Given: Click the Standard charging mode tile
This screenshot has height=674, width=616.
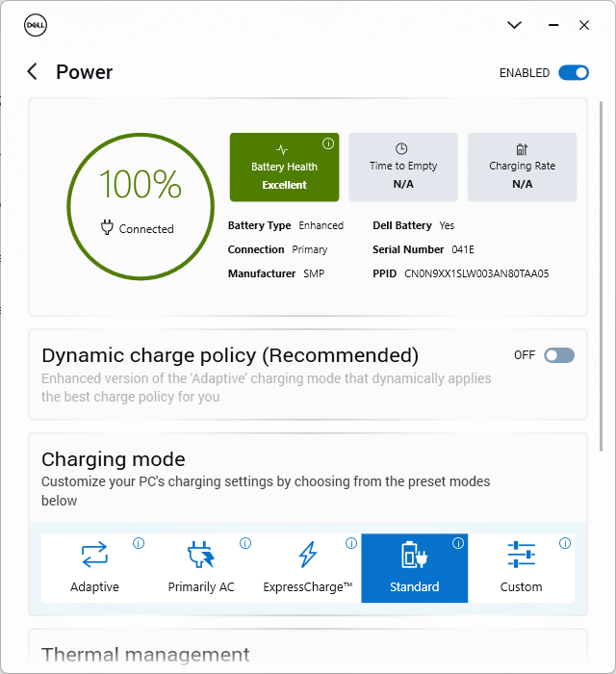Looking at the screenshot, I should pos(414,568).
